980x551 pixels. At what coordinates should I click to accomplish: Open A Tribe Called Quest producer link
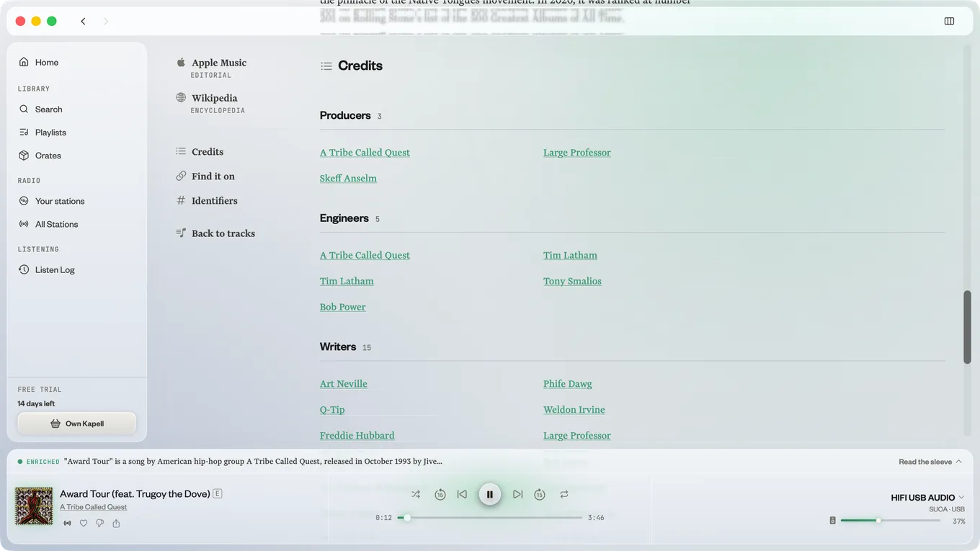(x=365, y=153)
